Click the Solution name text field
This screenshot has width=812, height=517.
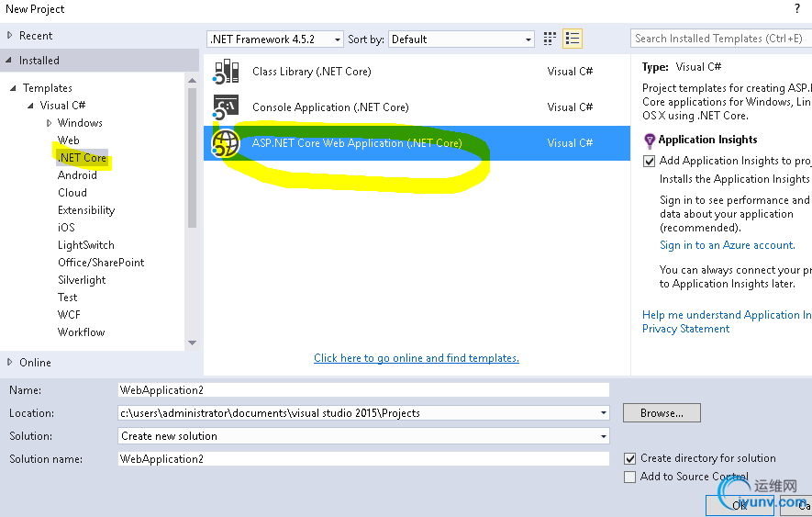(363, 459)
